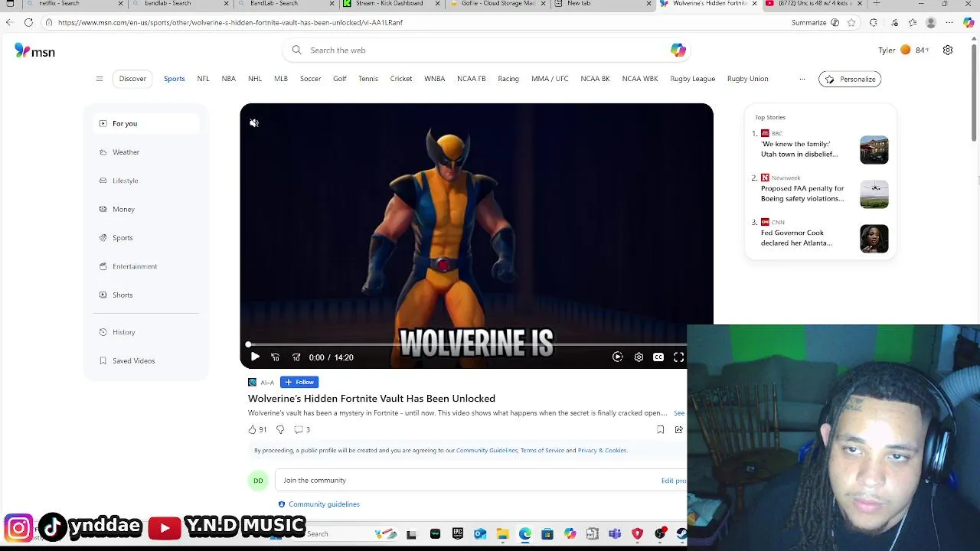Viewport: 980px width, 551px height.
Task: Open Terms of Service link
Action: point(542,450)
